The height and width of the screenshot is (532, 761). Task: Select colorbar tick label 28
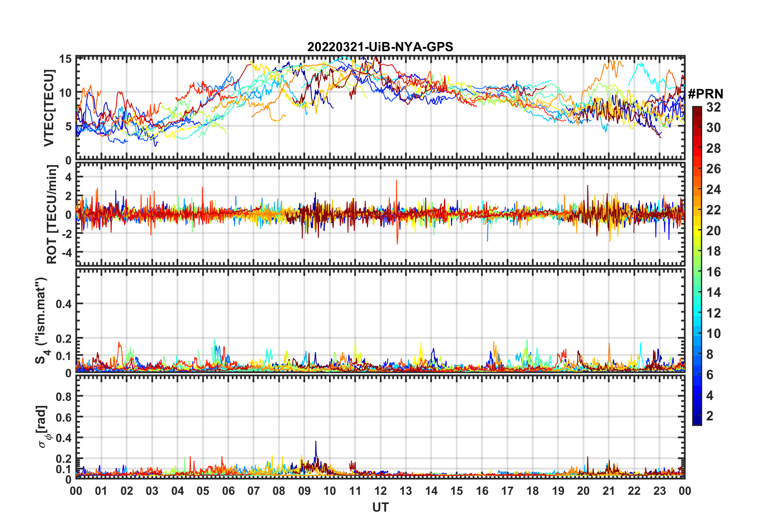[x=713, y=148]
